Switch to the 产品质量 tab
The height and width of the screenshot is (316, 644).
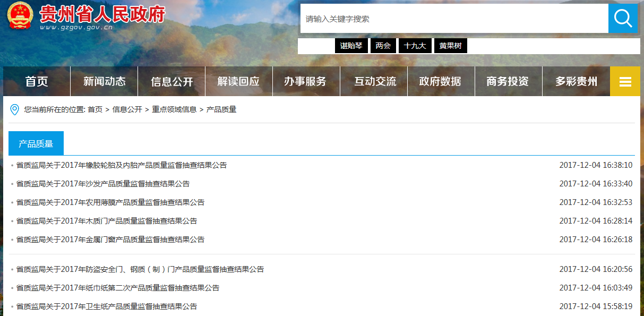tap(36, 143)
